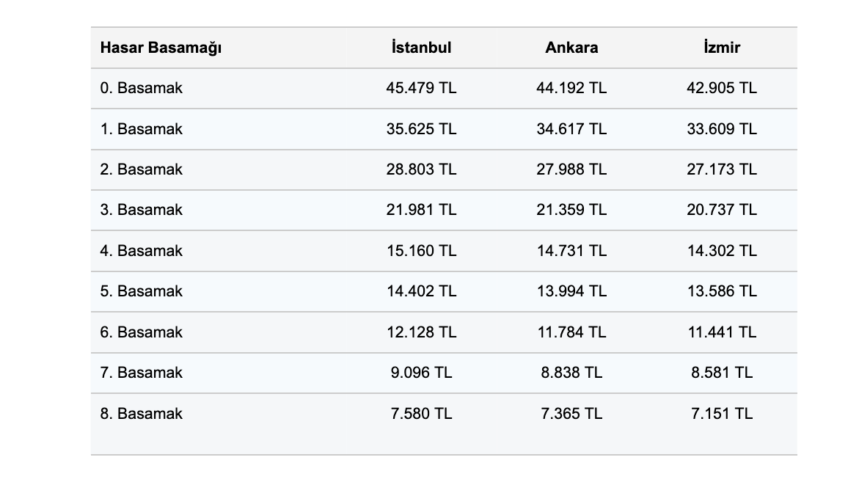Select the 3. Basamak row label

(x=142, y=211)
